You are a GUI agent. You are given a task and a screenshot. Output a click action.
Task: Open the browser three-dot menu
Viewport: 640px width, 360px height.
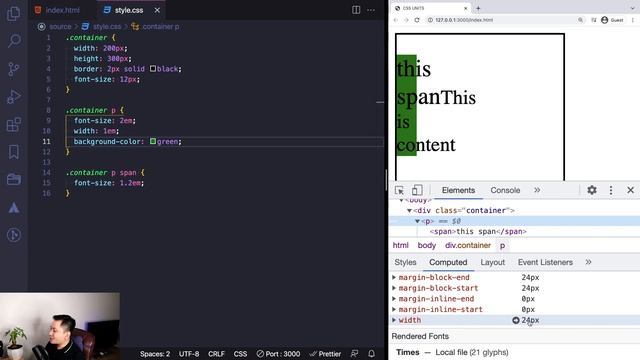click(x=633, y=20)
